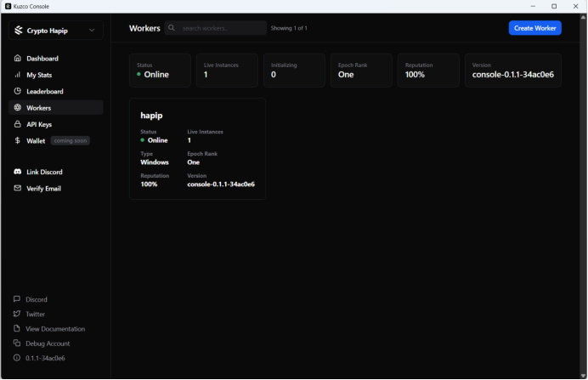This screenshot has height=380, width=588.
Task: Click the Version summary tile
Action: pos(513,71)
